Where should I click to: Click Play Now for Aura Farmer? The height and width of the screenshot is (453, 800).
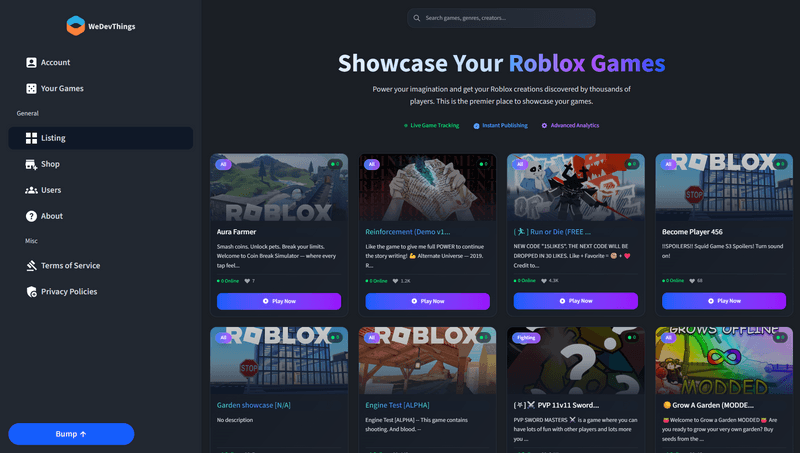click(279, 301)
